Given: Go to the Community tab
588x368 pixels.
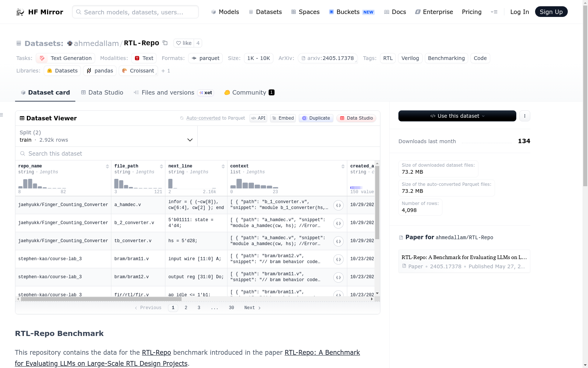Looking at the screenshot, I should 249,93.
